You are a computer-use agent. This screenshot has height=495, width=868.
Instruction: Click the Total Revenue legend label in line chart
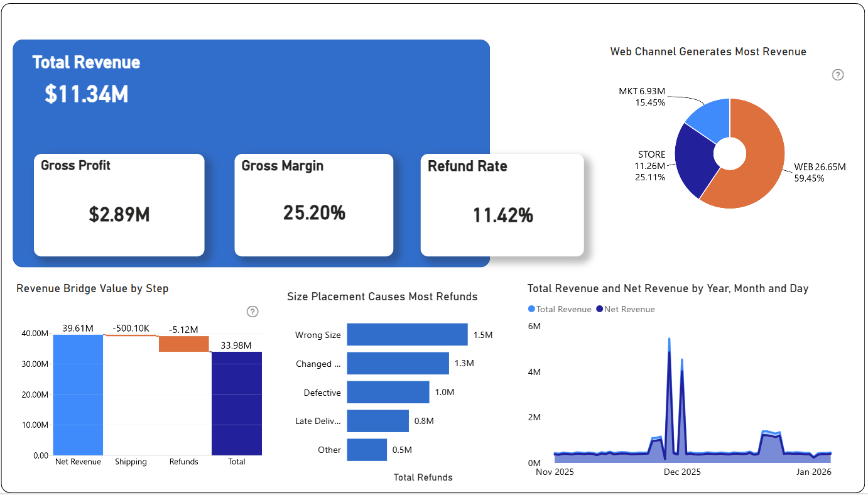tap(564, 309)
